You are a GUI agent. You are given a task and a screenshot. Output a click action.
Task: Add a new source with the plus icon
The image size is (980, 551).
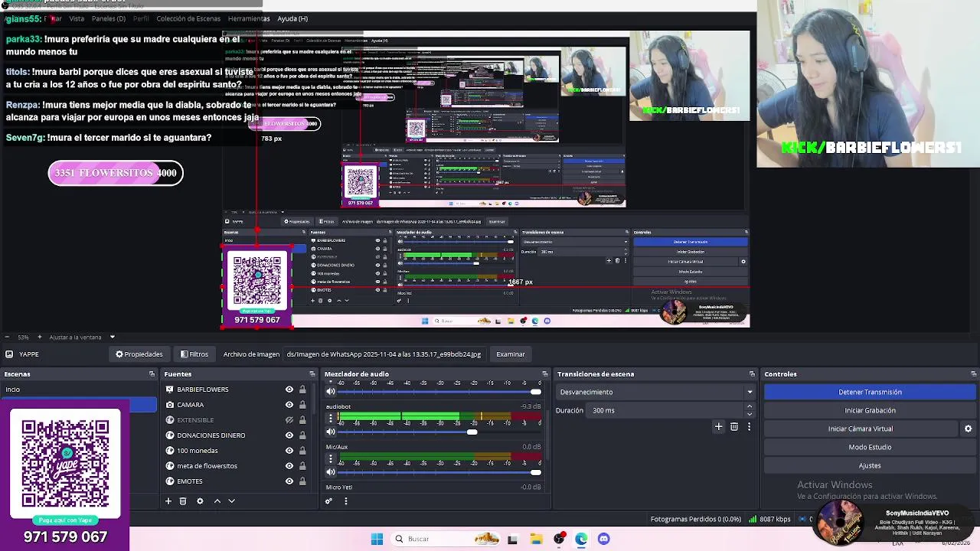click(168, 501)
